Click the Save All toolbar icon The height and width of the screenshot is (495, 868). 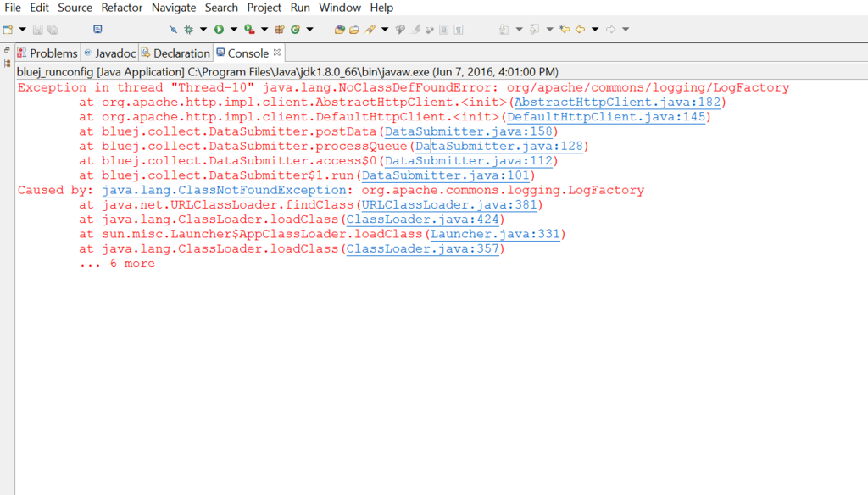pyautogui.click(x=53, y=30)
